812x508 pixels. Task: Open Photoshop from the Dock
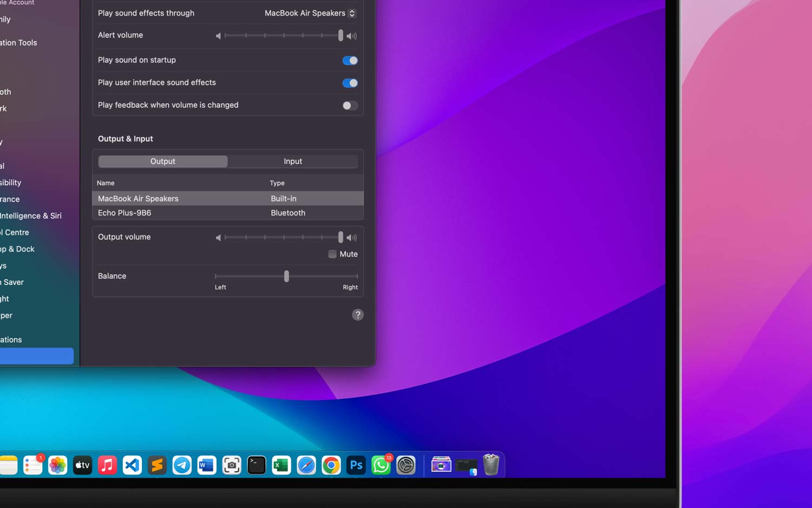pos(356,465)
